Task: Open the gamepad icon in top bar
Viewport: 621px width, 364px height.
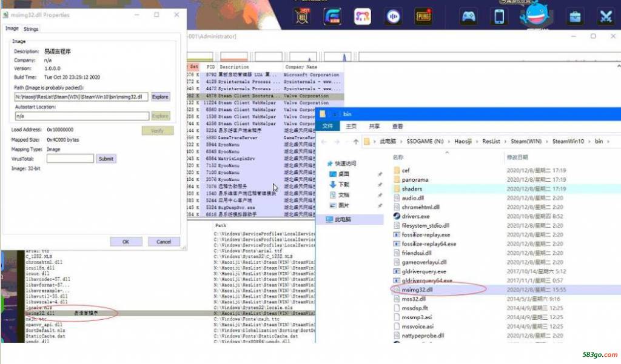Action: (469, 16)
